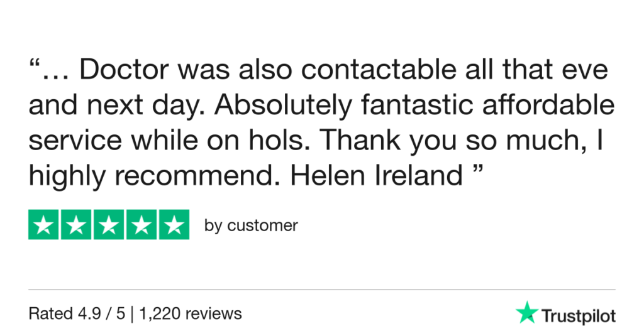Click the horizontal divider line
Image resolution: width=644 pixels, height=336 pixels.
pos(322,290)
